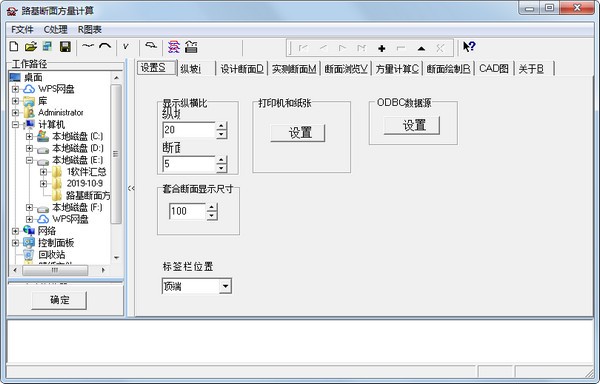This screenshot has height=384, width=600.
Task: Click the tree scrollbar down arrow
Action: [116, 258]
